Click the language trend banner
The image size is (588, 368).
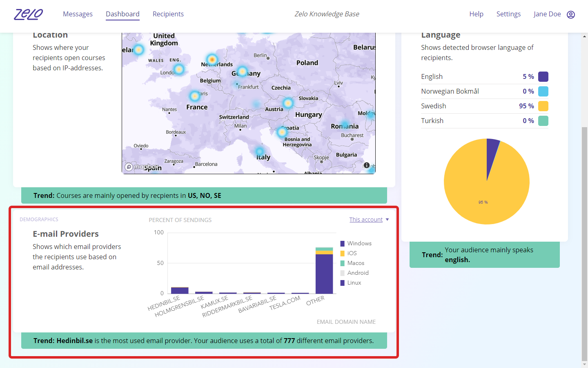[x=485, y=255]
